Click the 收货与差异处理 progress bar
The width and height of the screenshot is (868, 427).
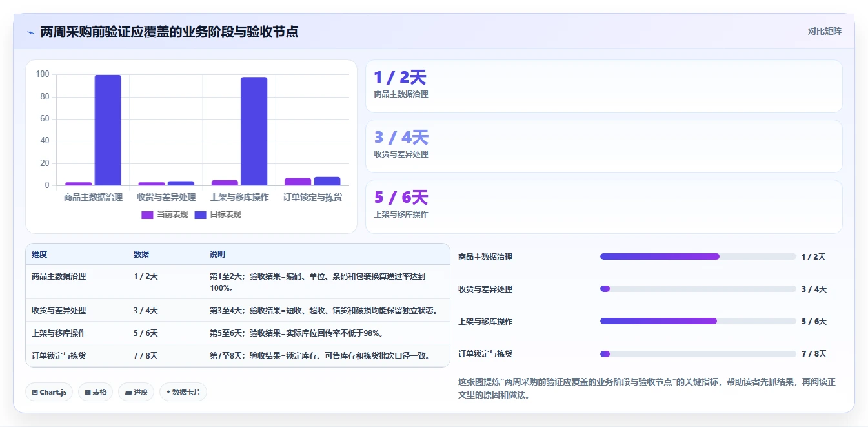click(698, 289)
